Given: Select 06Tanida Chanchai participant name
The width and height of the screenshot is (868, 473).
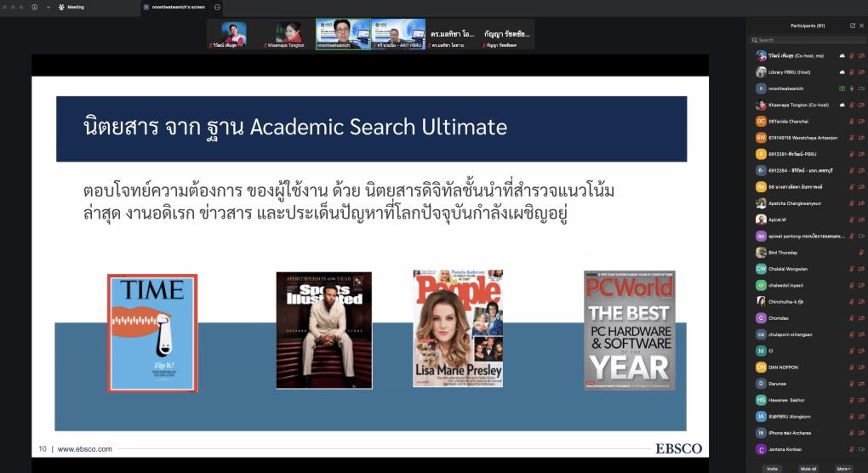Looking at the screenshot, I should click(788, 121).
